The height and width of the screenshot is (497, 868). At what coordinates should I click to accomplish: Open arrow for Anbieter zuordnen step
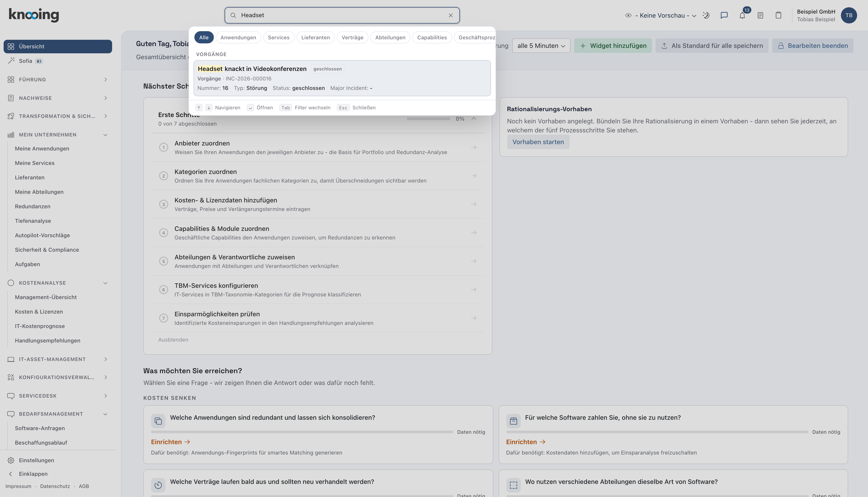click(474, 148)
